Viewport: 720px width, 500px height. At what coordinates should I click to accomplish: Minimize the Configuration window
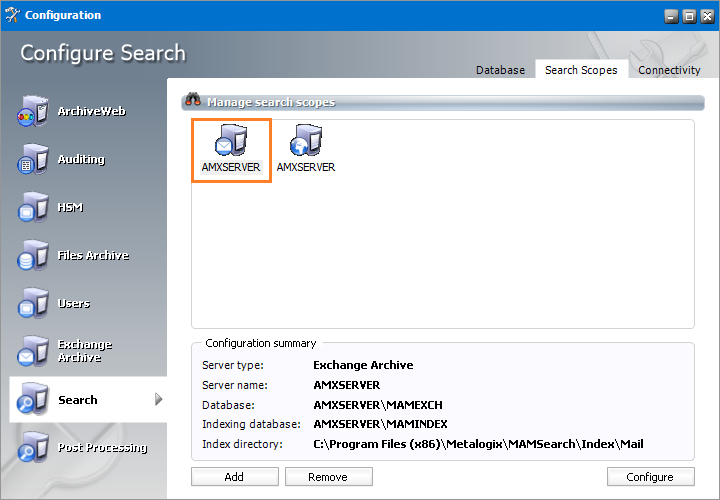click(671, 17)
